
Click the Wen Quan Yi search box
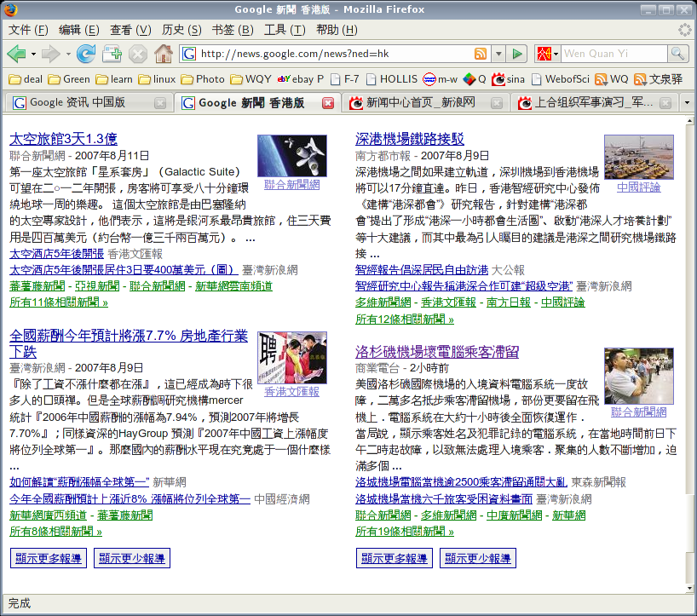point(614,54)
